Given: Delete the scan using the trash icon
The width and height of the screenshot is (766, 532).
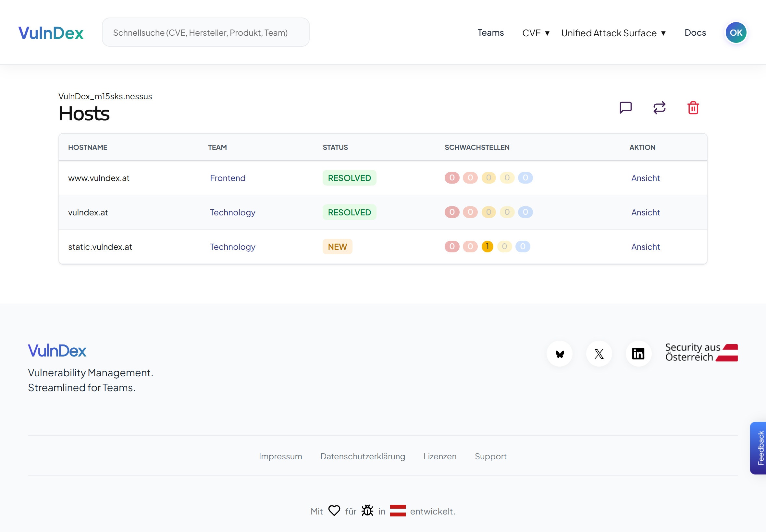Looking at the screenshot, I should coord(693,107).
